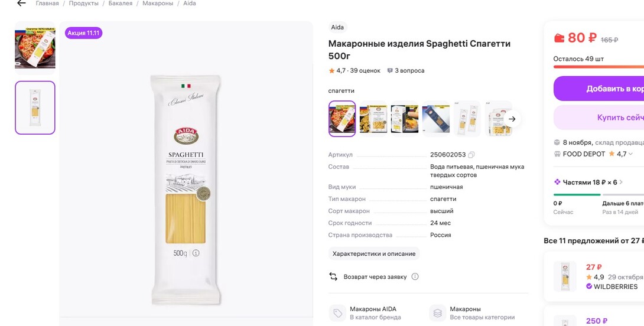
Task: Open Характеристики и описание section
Action: click(374, 254)
